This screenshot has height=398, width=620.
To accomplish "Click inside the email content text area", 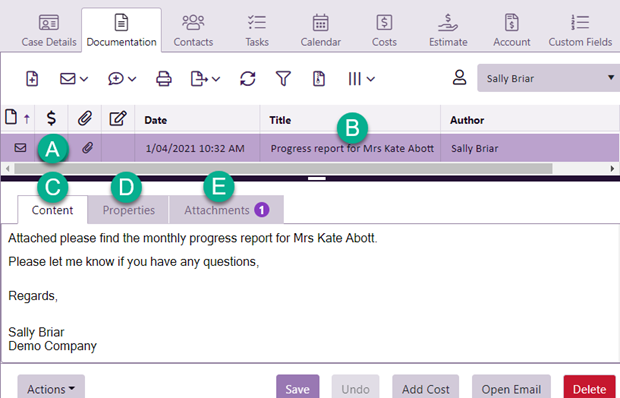I will click(310, 292).
